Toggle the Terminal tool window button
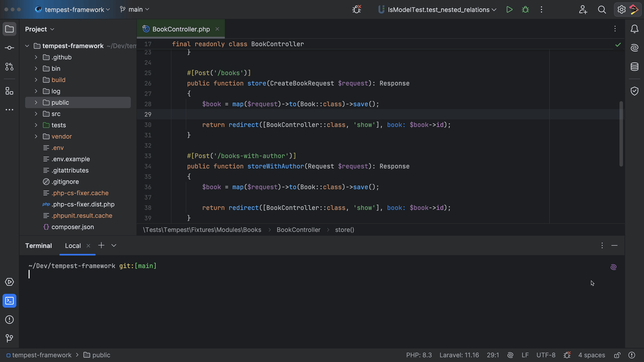 9,301
